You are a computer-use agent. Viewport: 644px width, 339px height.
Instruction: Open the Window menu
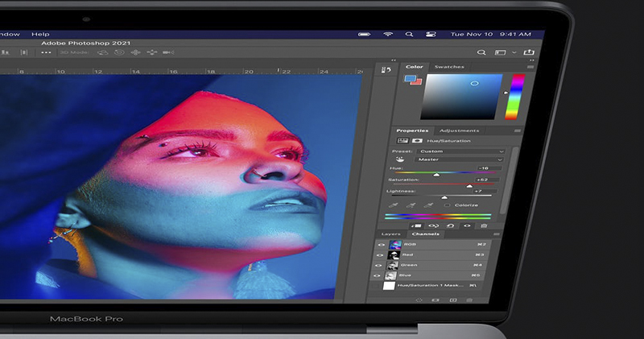(10, 34)
